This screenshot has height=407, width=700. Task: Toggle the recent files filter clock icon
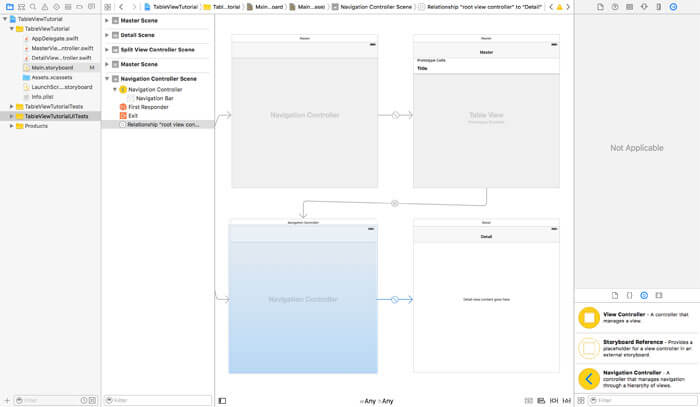(83, 401)
